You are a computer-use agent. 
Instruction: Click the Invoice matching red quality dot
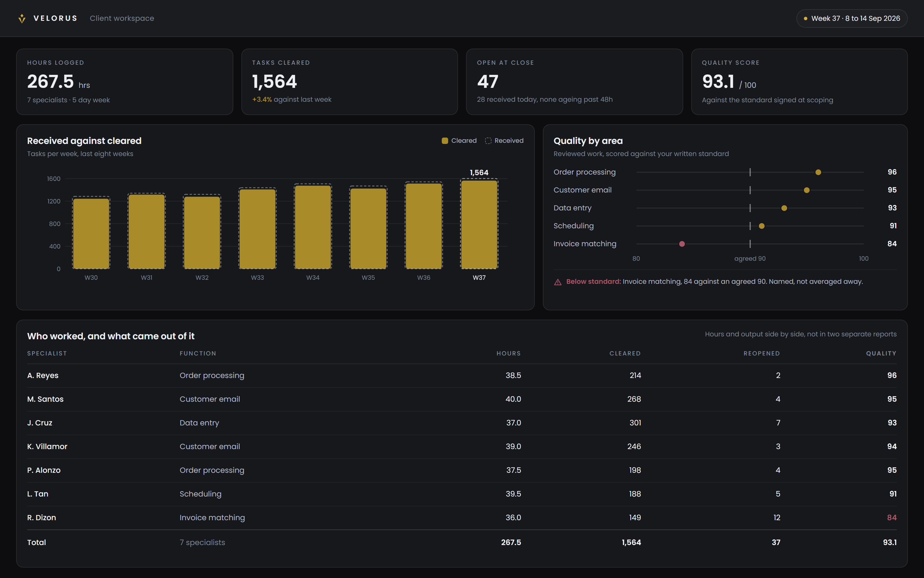681,244
